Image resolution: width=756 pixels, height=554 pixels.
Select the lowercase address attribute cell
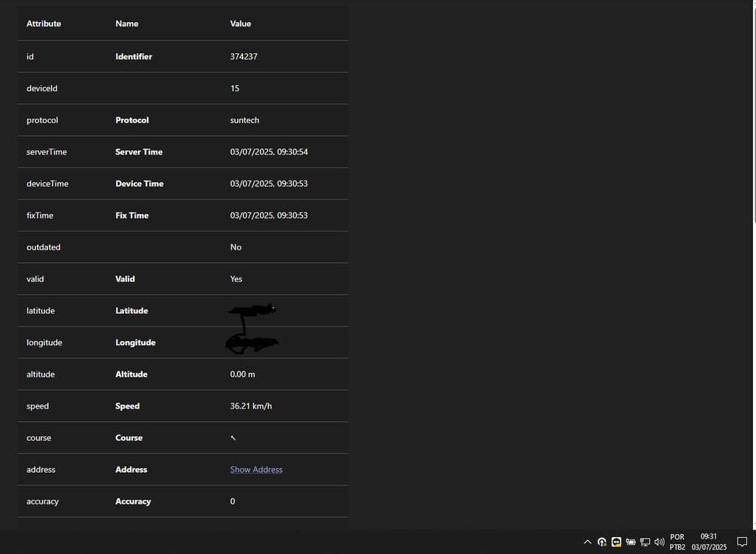(41, 470)
